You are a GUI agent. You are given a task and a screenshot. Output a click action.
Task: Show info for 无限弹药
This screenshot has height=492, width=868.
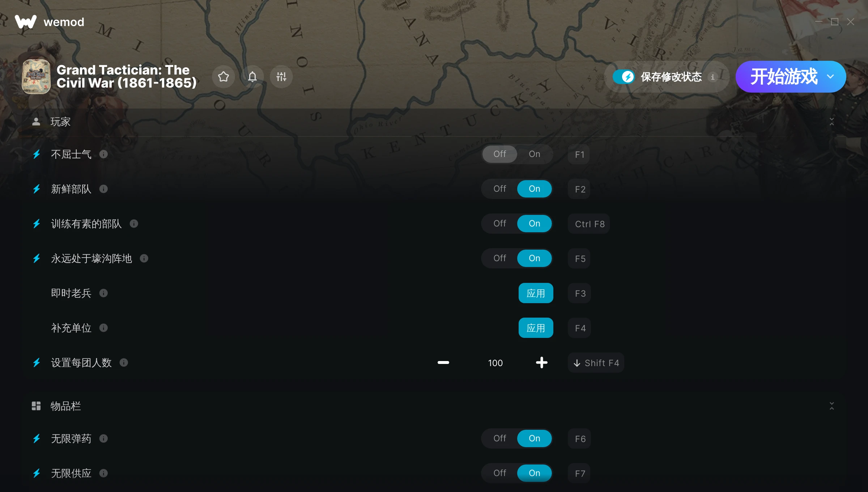point(103,438)
